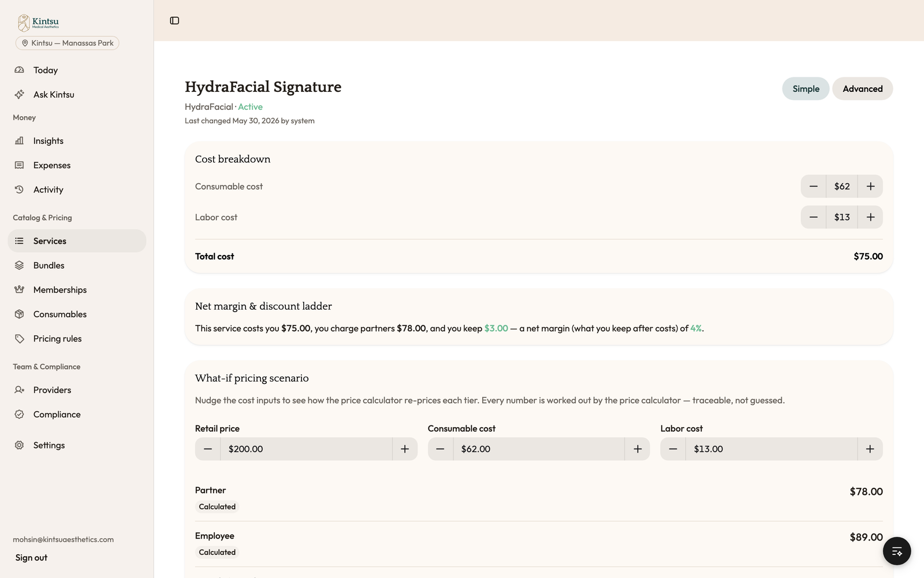Switch to Advanced view

pyautogui.click(x=862, y=88)
